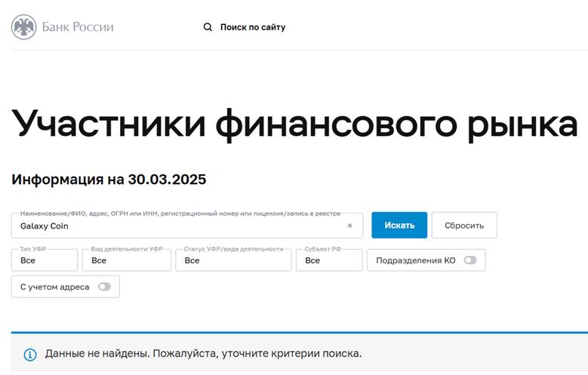The height and width of the screenshot is (375, 588).
Task: Open the Вид деятельности УФР dropdown
Action: (x=127, y=260)
